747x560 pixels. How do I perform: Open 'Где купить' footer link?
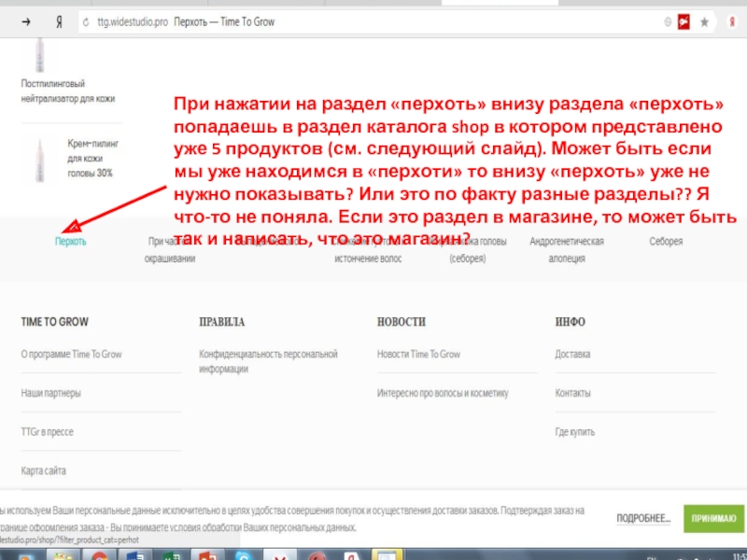(574, 432)
